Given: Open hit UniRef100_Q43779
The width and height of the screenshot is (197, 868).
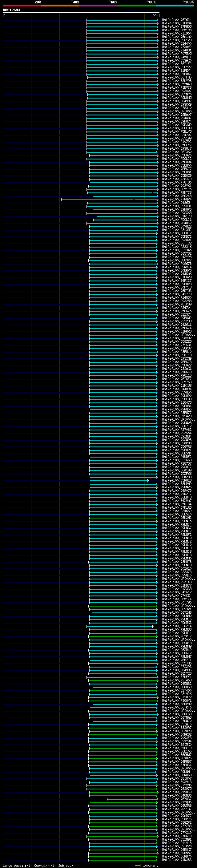Looking at the screenshot, I should click(176, 294).
